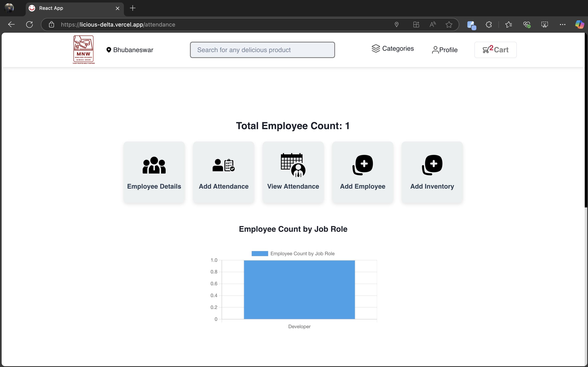The height and width of the screenshot is (367, 588).
Task: Open the Employee Details card
Action: [154, 172]
